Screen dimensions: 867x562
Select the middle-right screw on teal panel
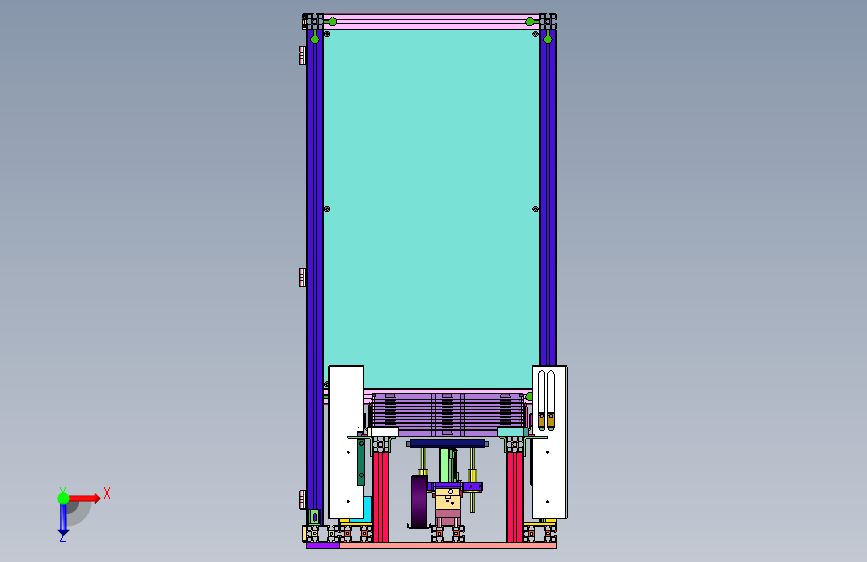pyautogui.click(x=535, y=209)
